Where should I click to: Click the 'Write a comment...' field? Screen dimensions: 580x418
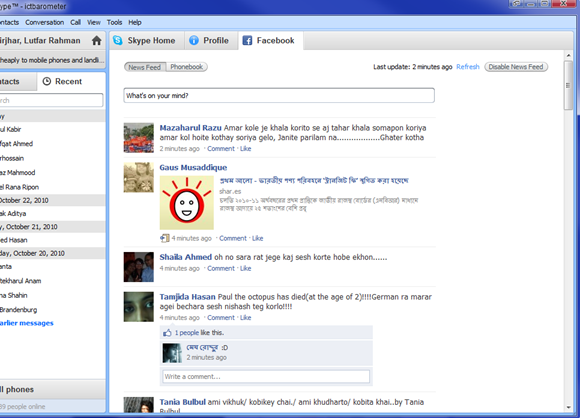(x=266, y=377)
